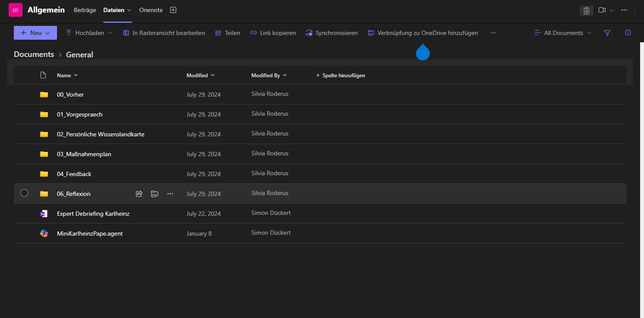Open the details info pane icon
Image resolution: width=644 pixels, height=318 pixels.
(x=628, y=33)
